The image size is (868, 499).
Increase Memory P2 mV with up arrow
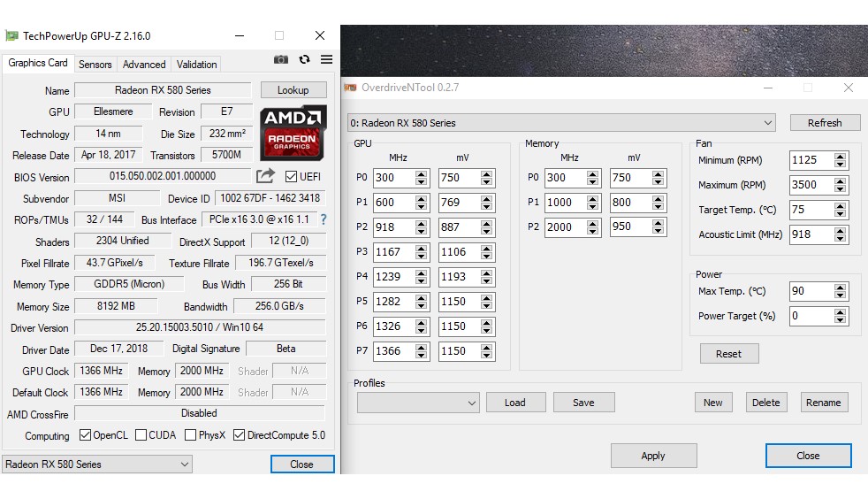pos(659,223)
